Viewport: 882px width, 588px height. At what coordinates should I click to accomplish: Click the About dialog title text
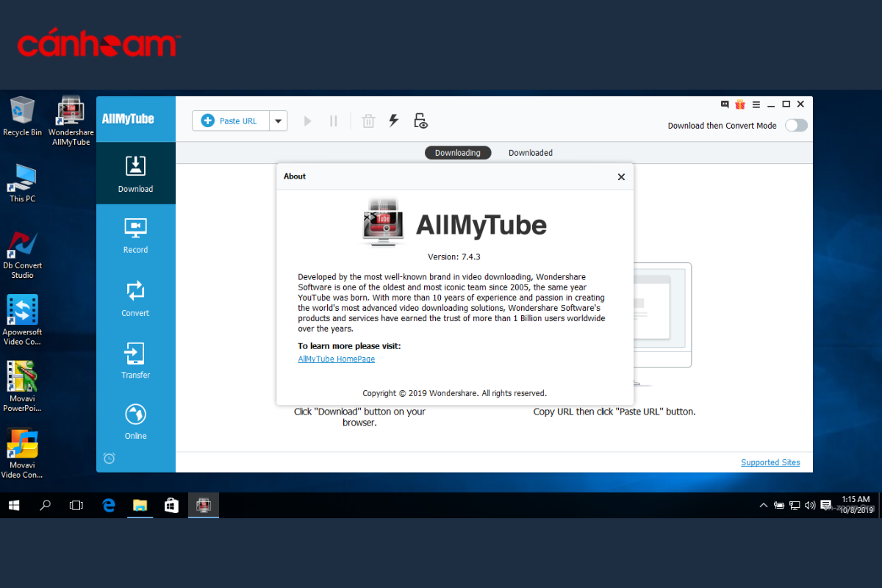[x=295, y=176]
